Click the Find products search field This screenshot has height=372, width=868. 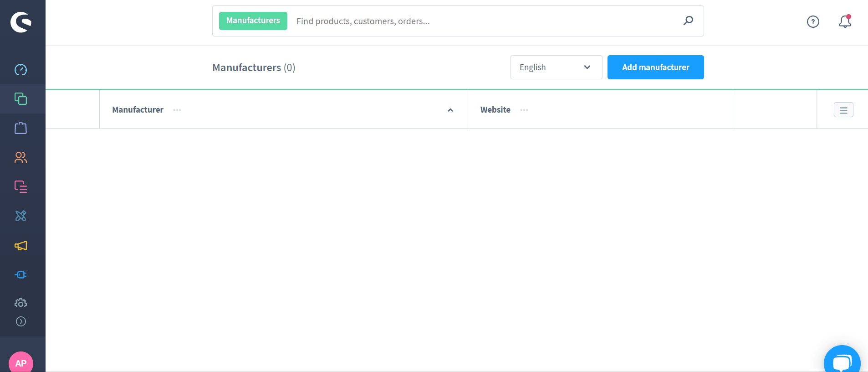(x=483, y=21)
